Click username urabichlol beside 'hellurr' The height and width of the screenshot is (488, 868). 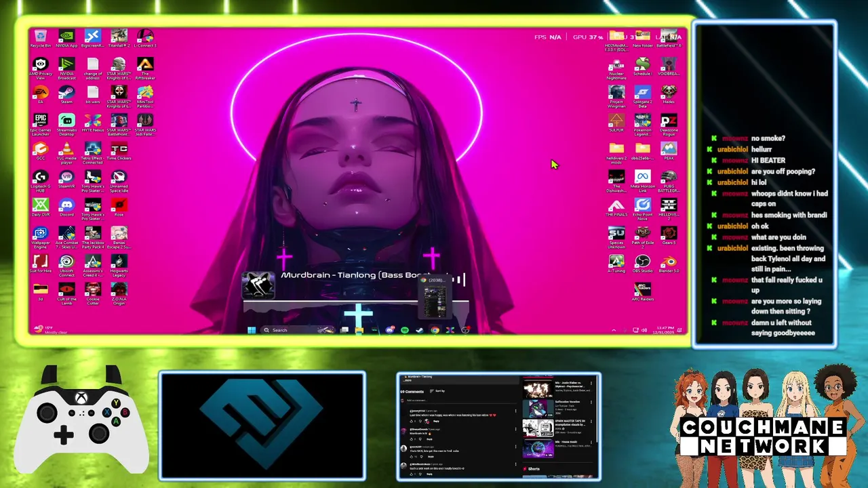tap(732, 149)
